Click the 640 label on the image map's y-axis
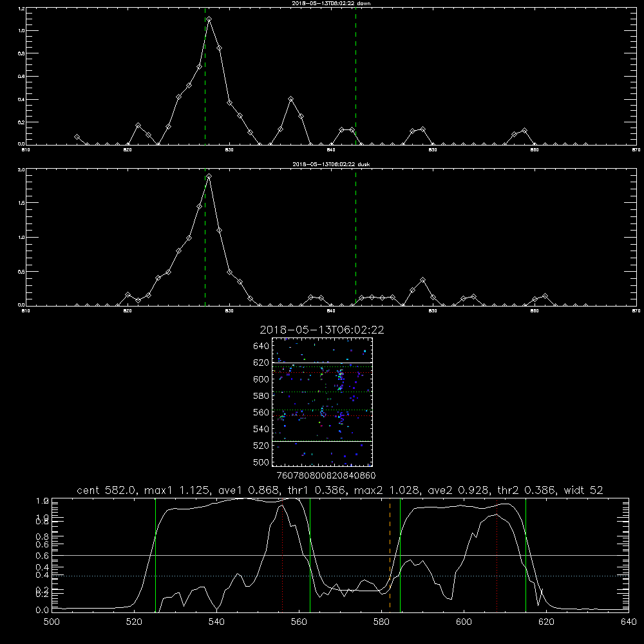 tap(261, 346)
